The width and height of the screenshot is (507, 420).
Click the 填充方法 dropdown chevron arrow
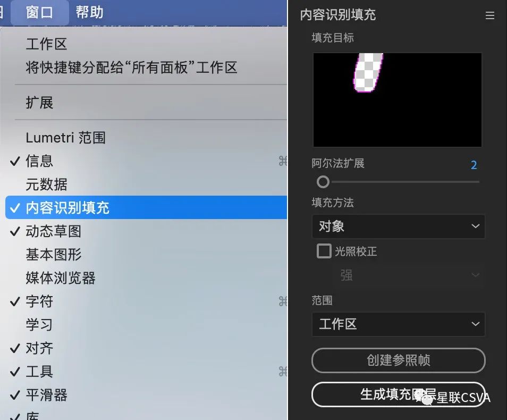[475, 226]
